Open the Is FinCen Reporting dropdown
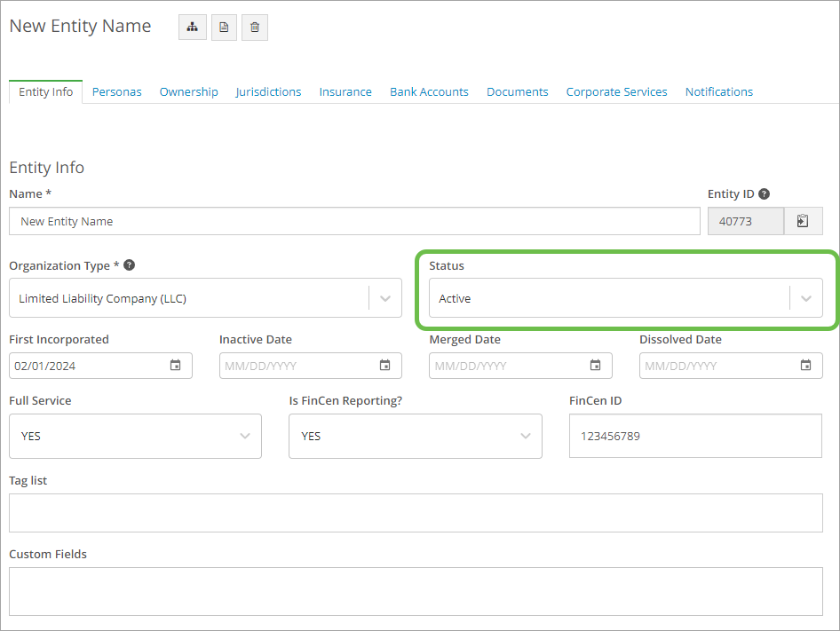Image resolution: width=840 pixels, height=631 pixels. tap(416, 436)
